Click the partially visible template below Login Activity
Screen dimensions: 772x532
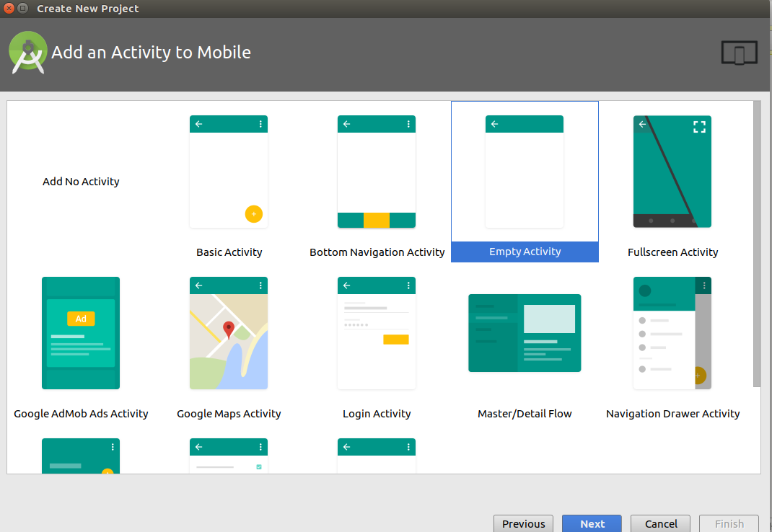click(x=376, y=454)
